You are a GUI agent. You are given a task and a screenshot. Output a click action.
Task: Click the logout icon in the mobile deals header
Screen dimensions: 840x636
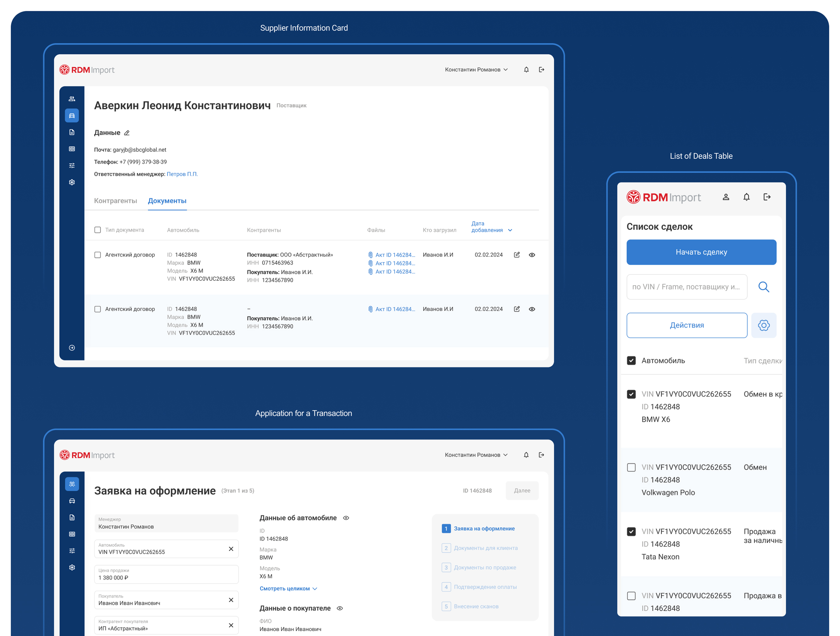pyautogui.click(x=767, y=197)
